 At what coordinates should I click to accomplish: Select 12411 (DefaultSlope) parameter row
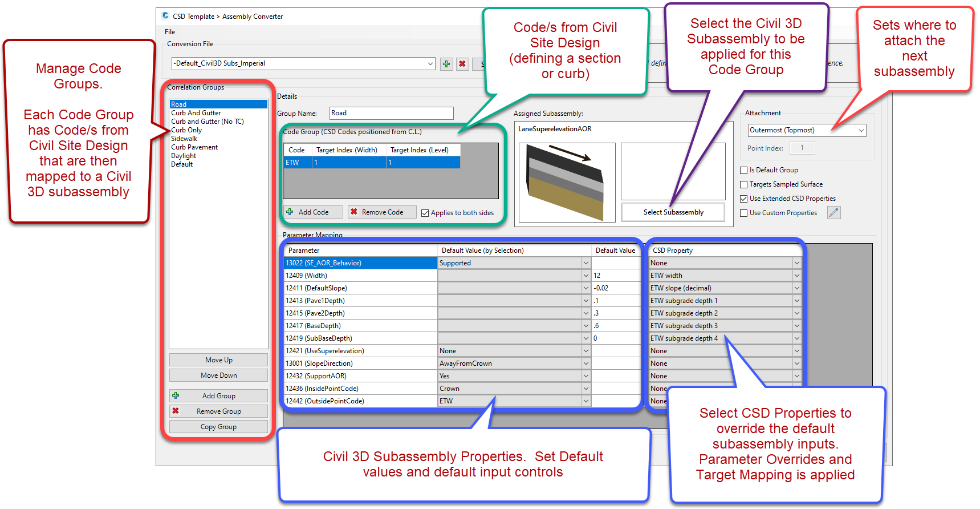(360, 288)
